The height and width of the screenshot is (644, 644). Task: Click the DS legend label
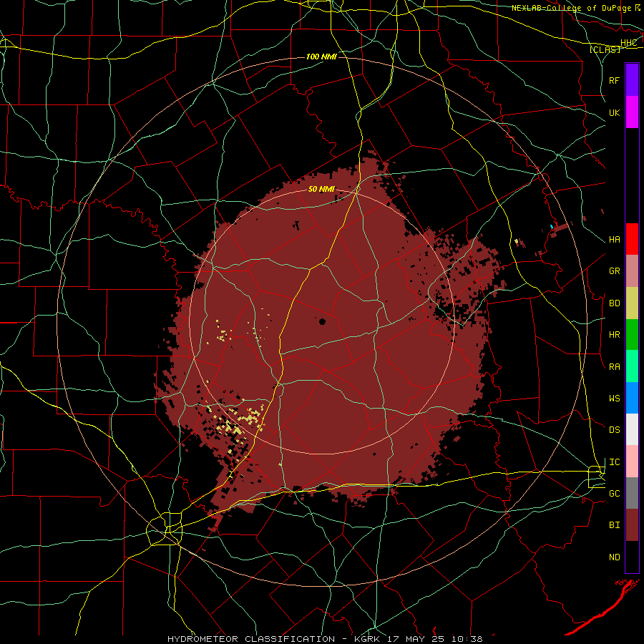pos(614,430)
